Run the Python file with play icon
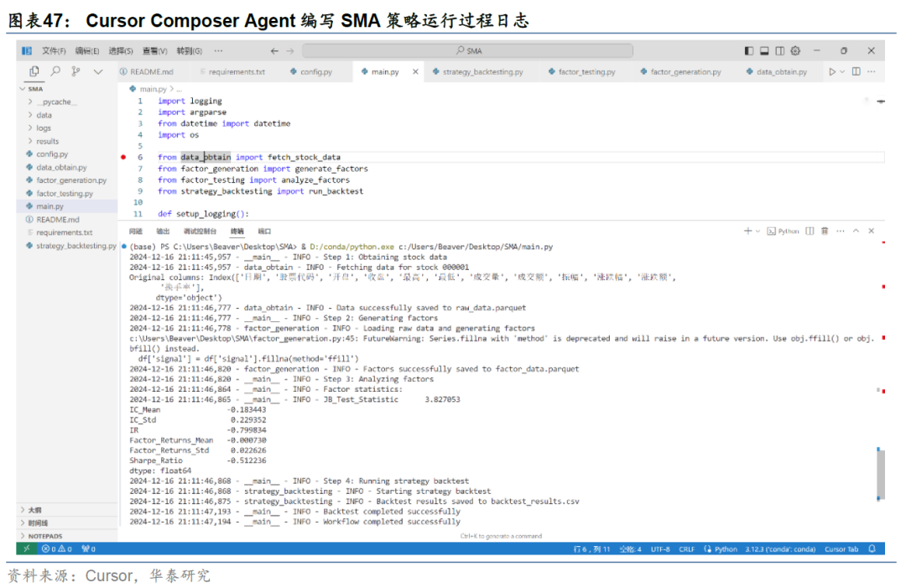The width and height of the screenshot is (906, 588). [832, 71]
